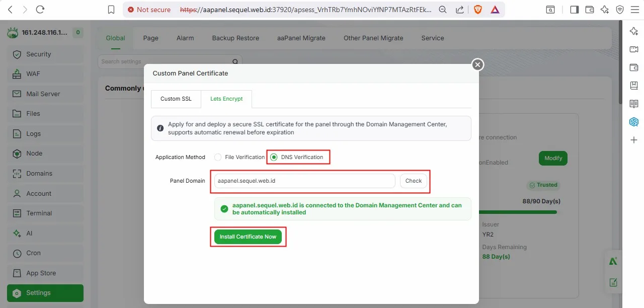Click the Trusted status badge

(x=543, y=185)
